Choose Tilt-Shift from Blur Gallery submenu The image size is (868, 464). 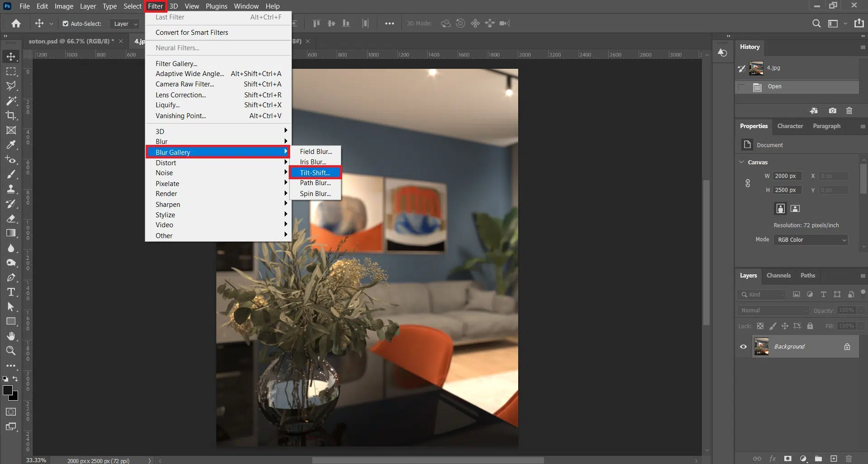tap(315, 172)
